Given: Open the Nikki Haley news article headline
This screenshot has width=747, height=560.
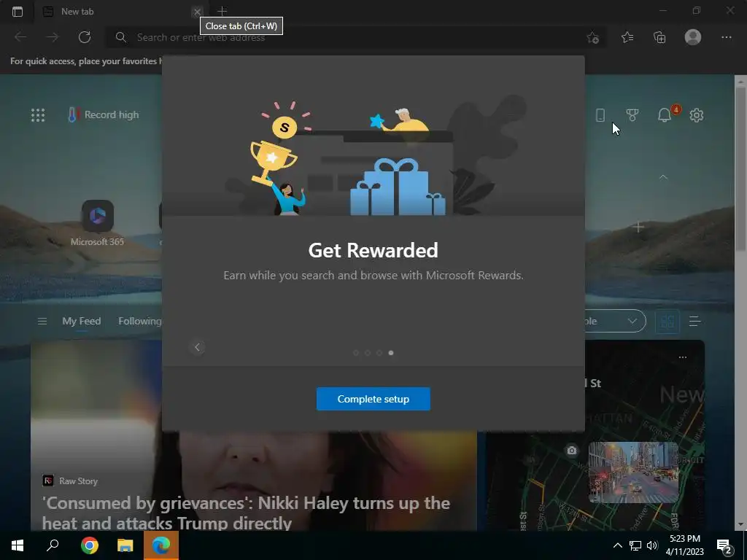Looking at the screenshot, I should pos(246,513).
